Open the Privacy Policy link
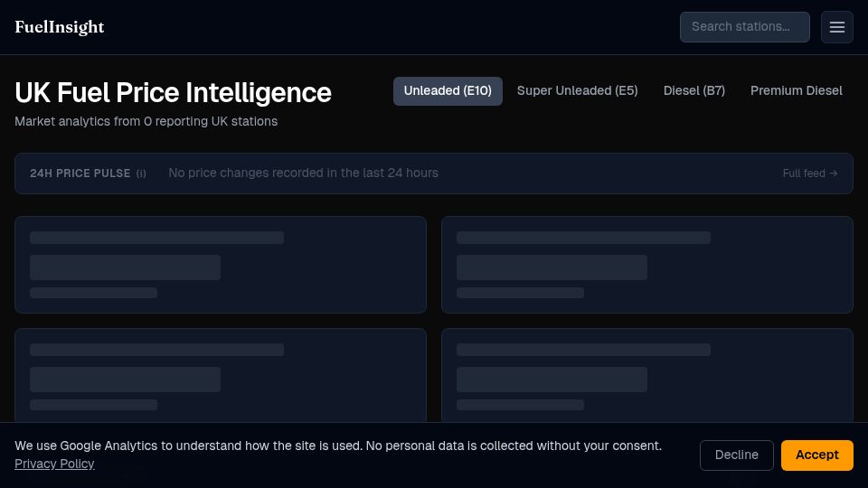This screenshot has height=488, width=868. [x=54, y=464]
